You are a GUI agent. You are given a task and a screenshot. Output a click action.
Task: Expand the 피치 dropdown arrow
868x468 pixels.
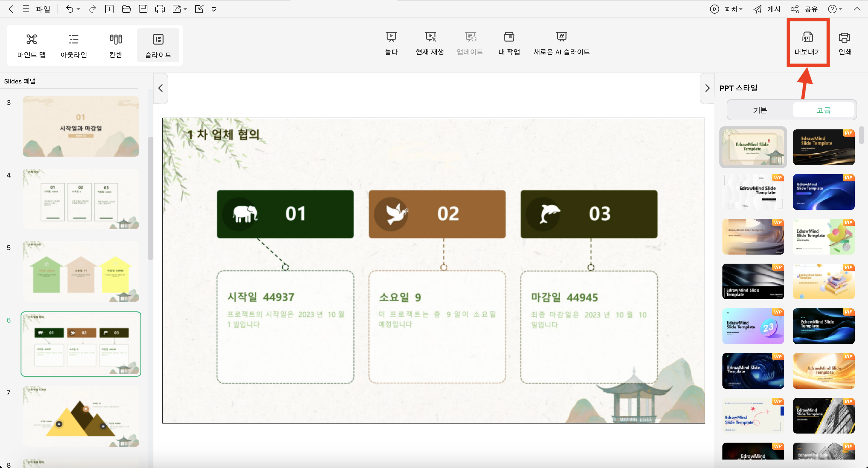tap(741, 9)
